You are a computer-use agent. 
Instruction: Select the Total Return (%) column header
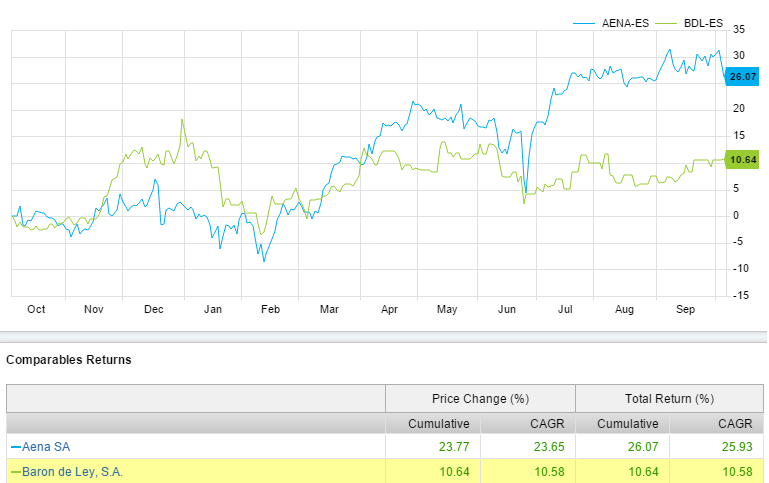[669, 399]
